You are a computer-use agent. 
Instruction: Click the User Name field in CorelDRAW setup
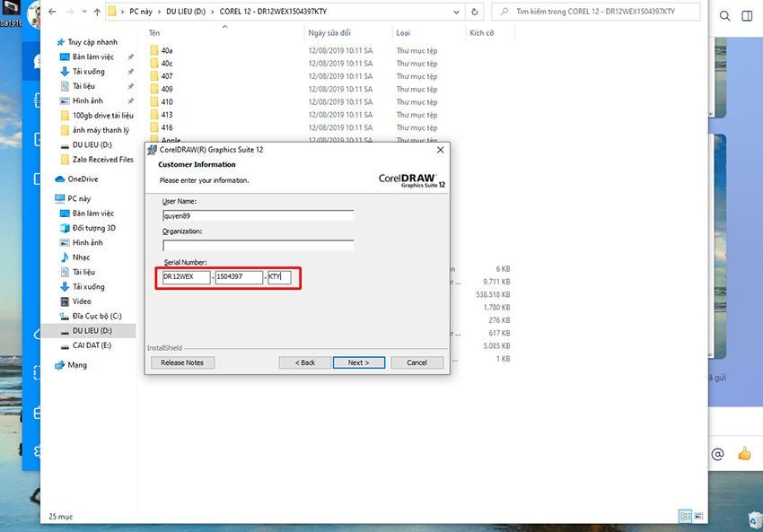pos(259,215)
